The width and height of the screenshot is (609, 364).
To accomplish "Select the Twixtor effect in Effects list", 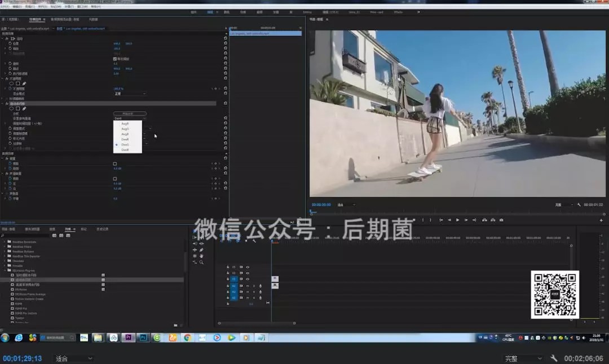I will [19, 318].
